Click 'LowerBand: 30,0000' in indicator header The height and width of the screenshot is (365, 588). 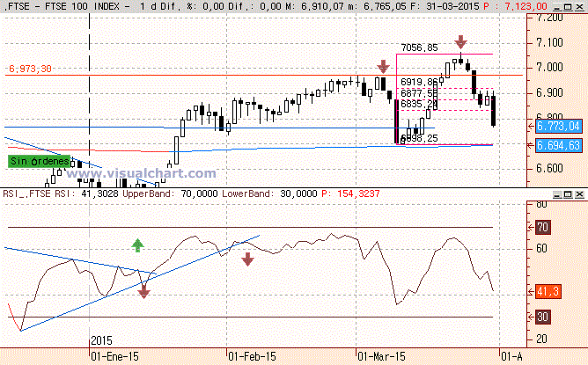click(x=269, y=193)
